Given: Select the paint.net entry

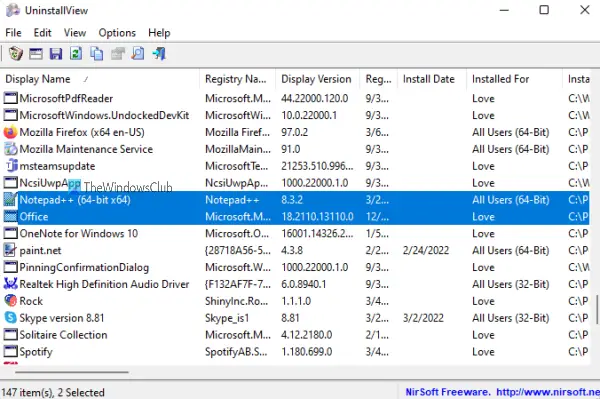Looking at the screenshot, I should click(x=40, y=251).
